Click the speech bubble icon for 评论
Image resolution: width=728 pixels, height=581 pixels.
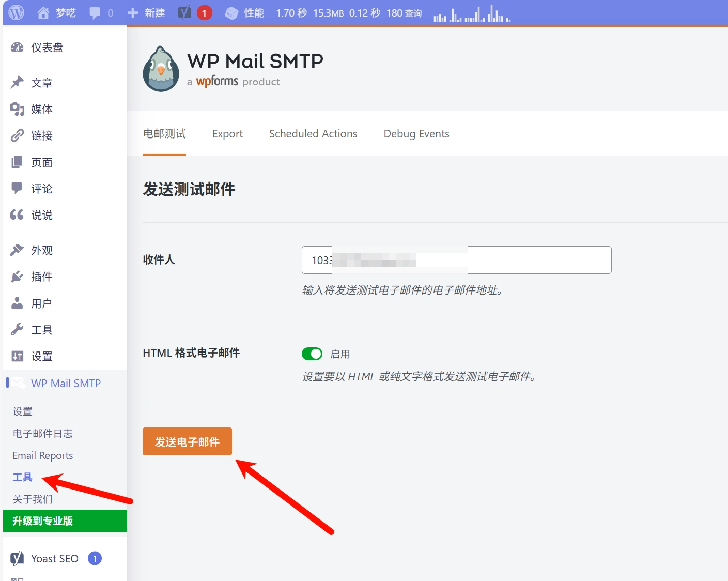[x=17, y=188]
